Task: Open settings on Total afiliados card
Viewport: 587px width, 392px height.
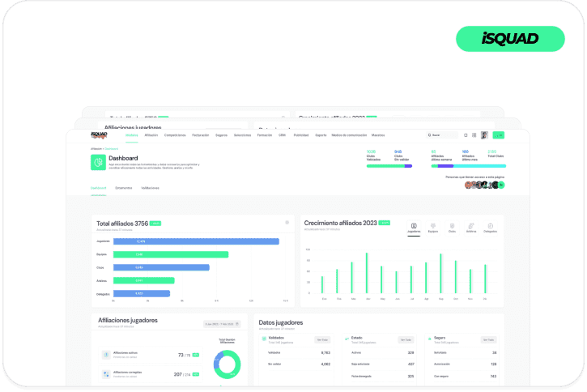Action: coord(286,222)
